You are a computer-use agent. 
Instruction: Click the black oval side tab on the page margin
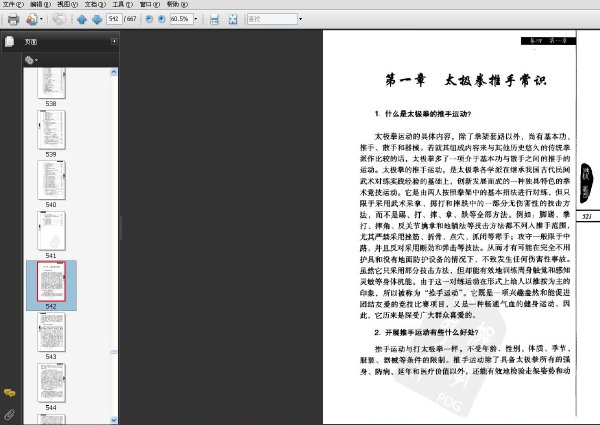pos(586,183)
